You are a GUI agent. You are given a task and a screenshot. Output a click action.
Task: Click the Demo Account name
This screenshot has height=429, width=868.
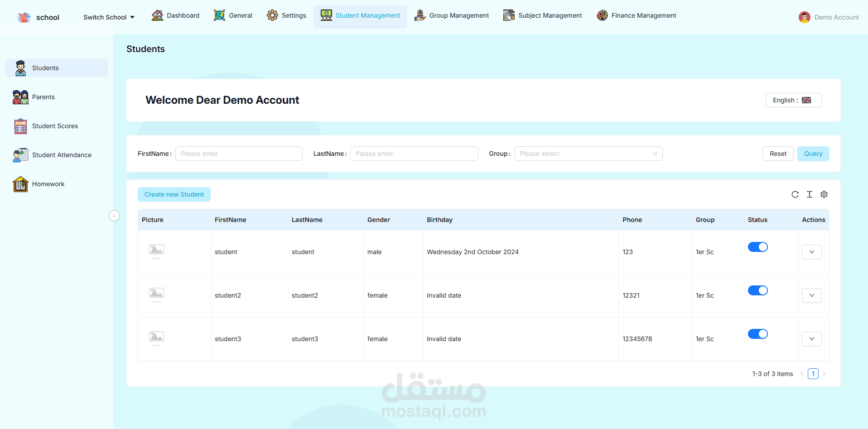[836, 17]
